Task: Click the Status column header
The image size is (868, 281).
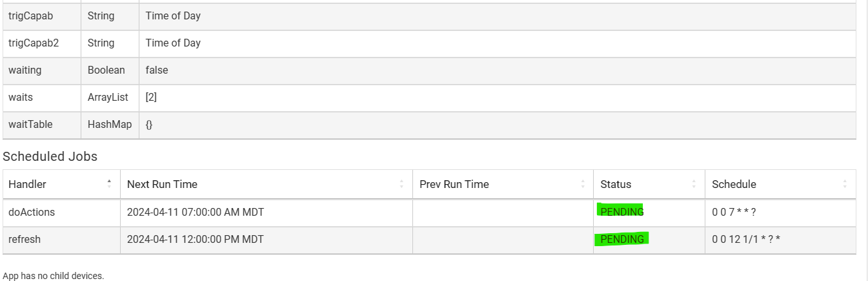Action: (x=649, y=184)
